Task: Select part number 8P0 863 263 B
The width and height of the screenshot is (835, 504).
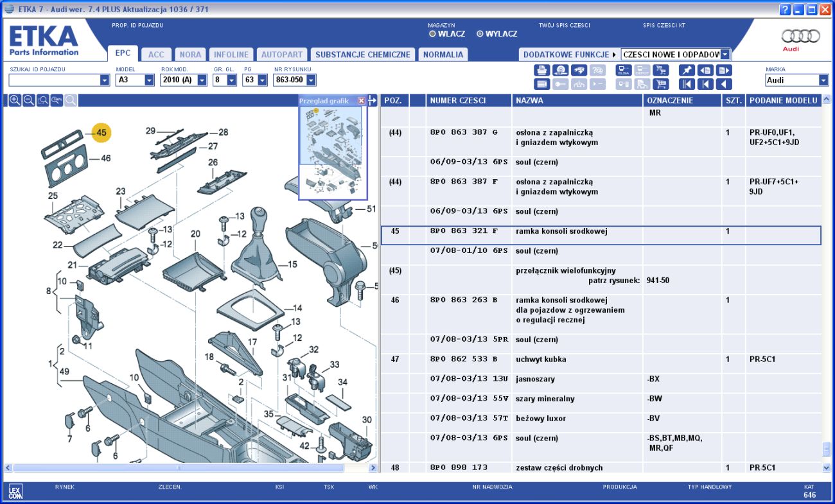Action: pos(464,300)
